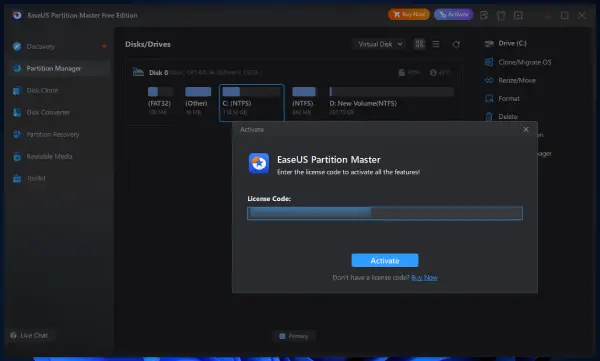Open Disk Clone section

[59, 90]
